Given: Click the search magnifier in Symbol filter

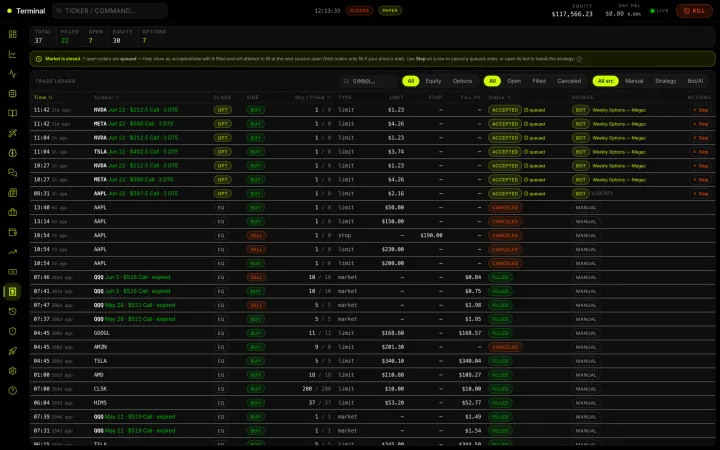Looking at the screenshot, I should (346, 81).
